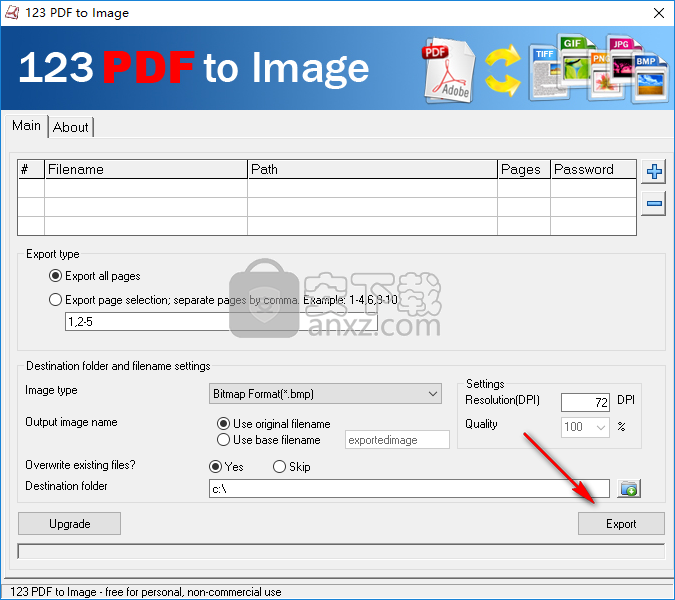
Task: Select Yes to overwrite existing files
Action: tap(226, 467)
